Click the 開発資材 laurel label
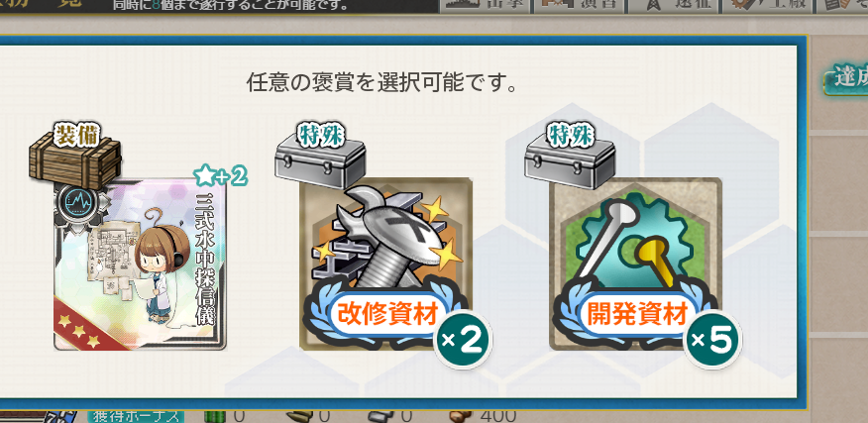Screen dimensions: 868x423 pyautogui.click(x=635, y=316)
